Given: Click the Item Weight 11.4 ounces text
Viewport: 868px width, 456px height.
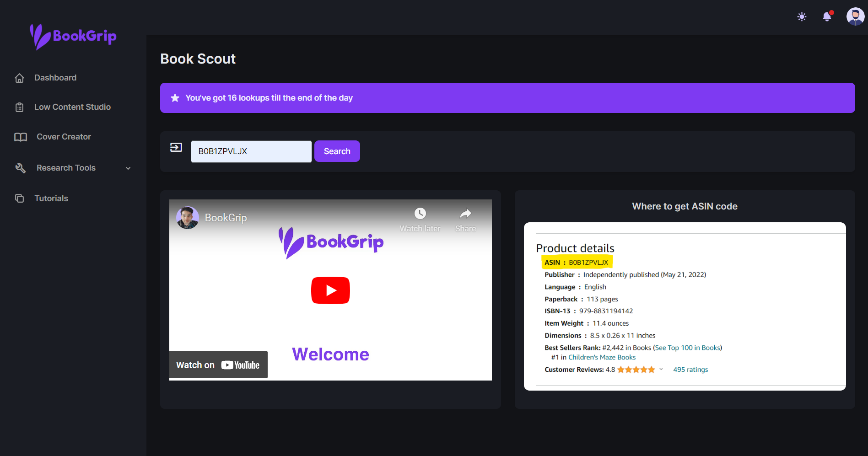Looking at the screenshot, I should (x=587, y=323).
